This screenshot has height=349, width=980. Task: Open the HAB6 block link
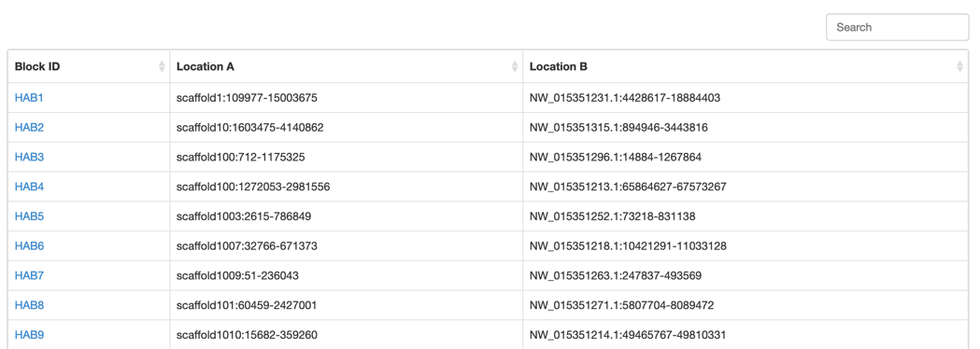(x=29, y=246)
